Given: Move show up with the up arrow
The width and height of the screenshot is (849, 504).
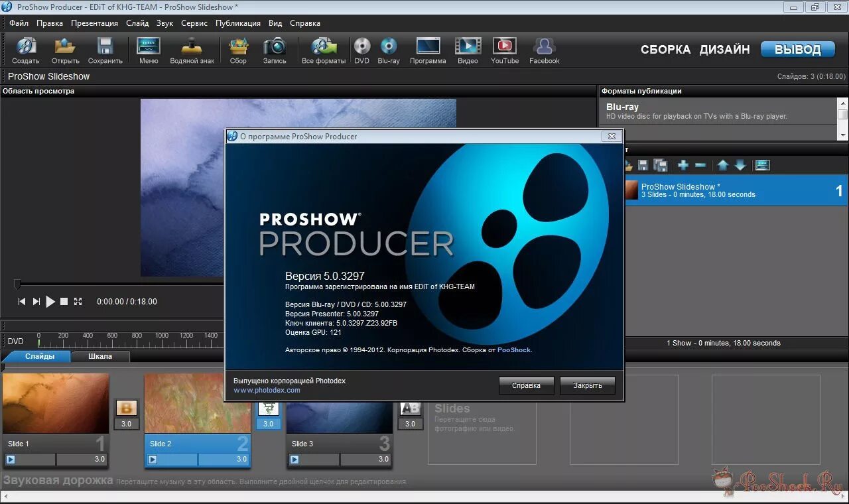Looking at the screenshot, I should coord(723,165).
